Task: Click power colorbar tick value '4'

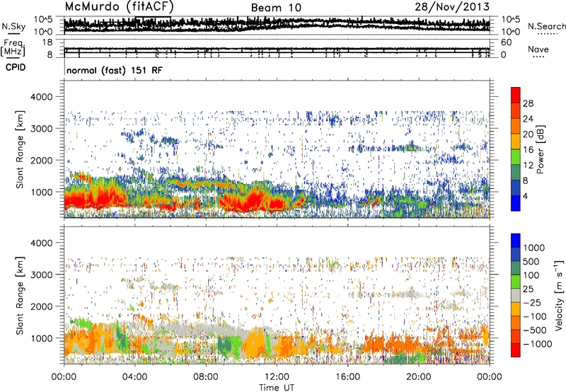Action: pyautogui.click(x=525, y=196)
